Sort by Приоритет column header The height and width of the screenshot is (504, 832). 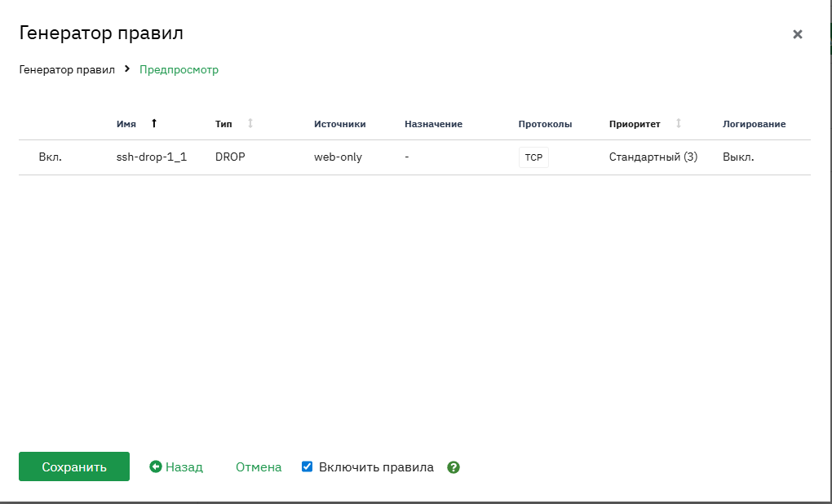(x=635, y=124)
